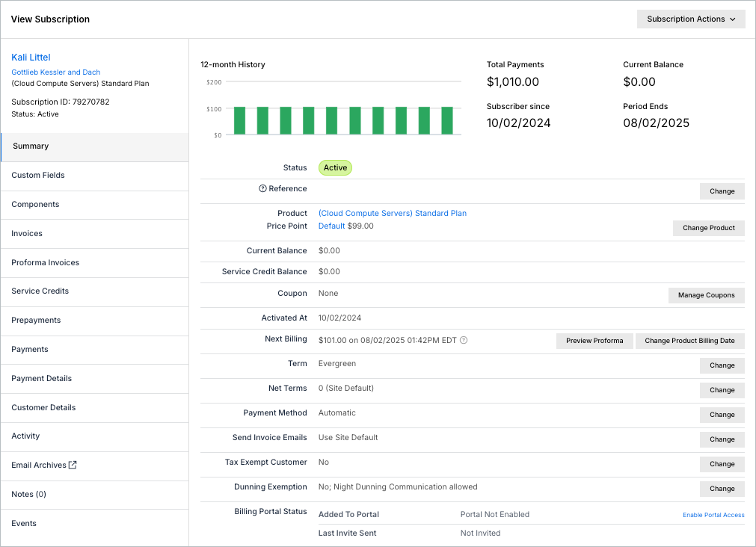Click the Subscriber since date 10/02/2024 in header
The height and width of the screenshot is (547, 756).
(518, 123)
